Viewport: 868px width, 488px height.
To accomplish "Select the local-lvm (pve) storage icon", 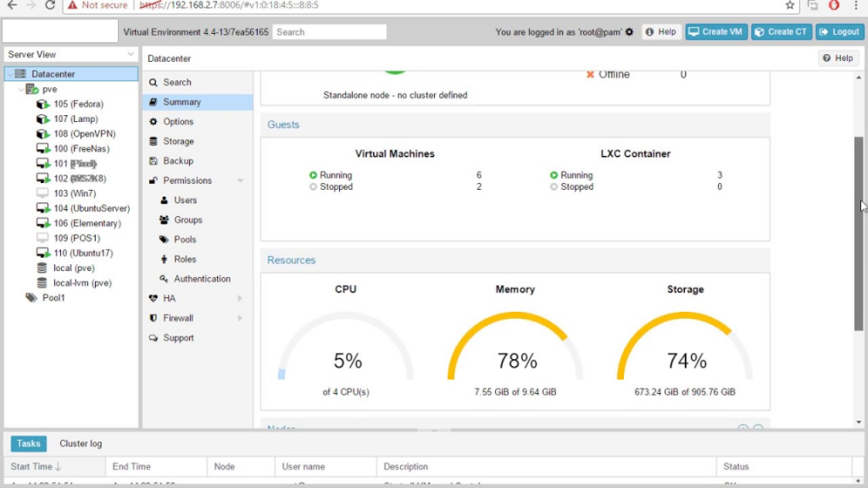I will [x=42, y=283].
